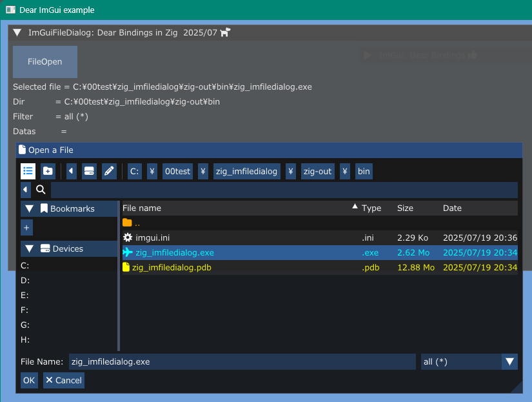Select the E: drive in Devices

point(25,296)
